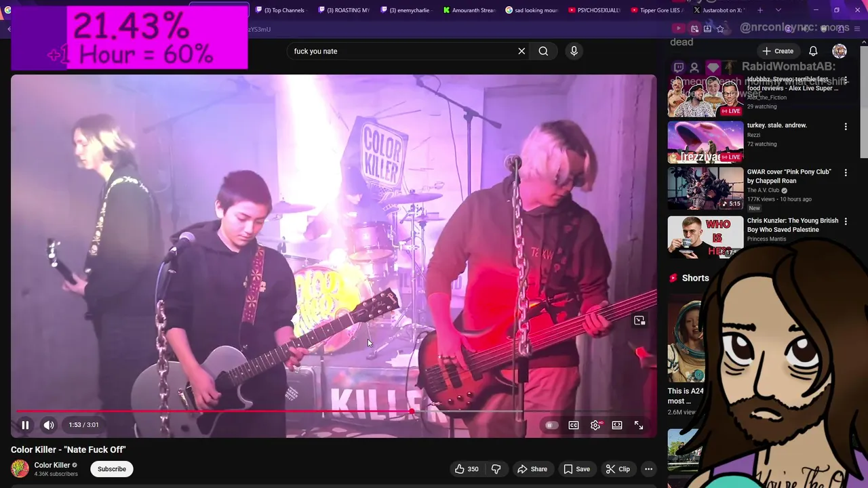Screen dimensions: 868x488
Task: Switch to theater mode in the player
Action: tap(617, 425)
